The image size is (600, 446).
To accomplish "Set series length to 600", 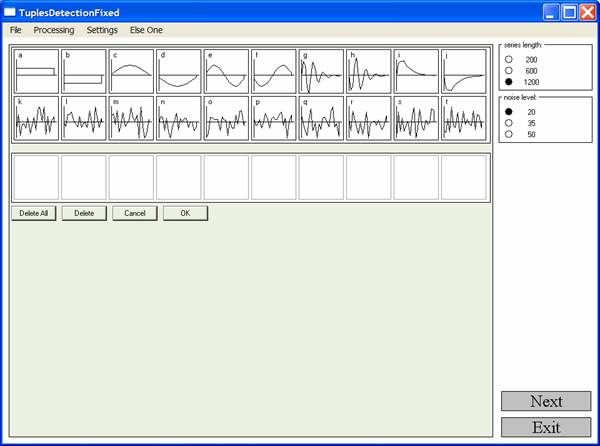I will [x=509, y=70].
